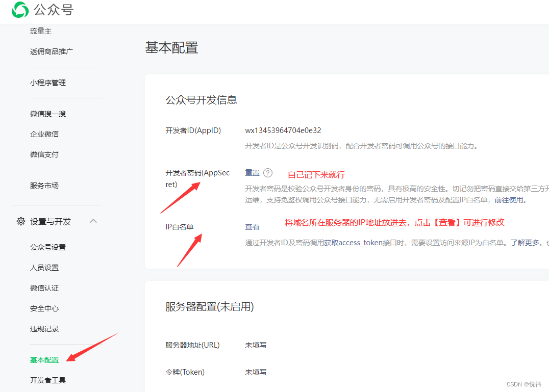Go to 小程序管理
This screenshot has width=549, height=392.
48,83
